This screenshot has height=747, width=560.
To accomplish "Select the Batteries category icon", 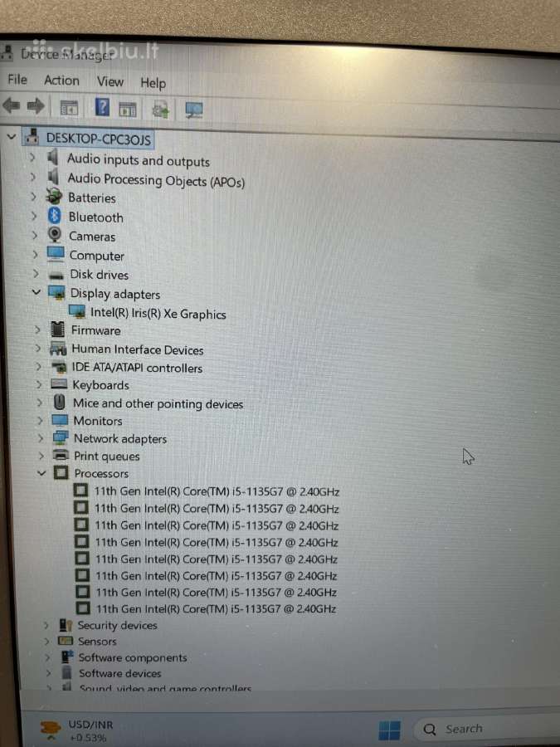I will click(54, 196).
